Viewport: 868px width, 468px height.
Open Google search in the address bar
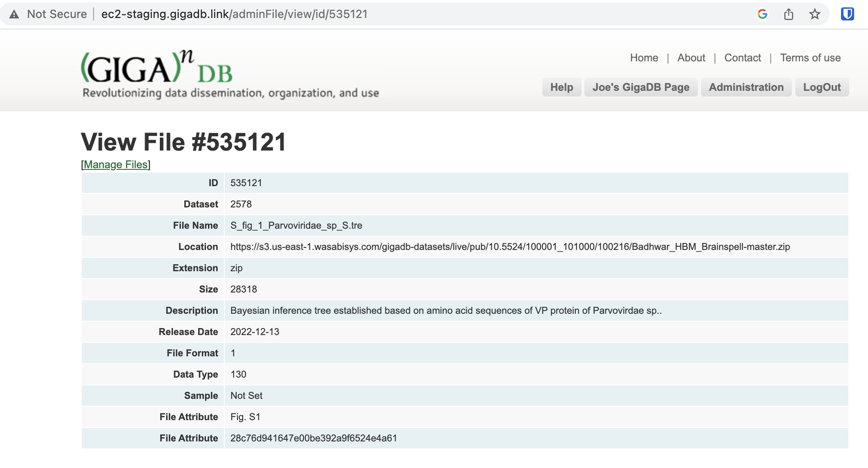click(x=763, y=14)
